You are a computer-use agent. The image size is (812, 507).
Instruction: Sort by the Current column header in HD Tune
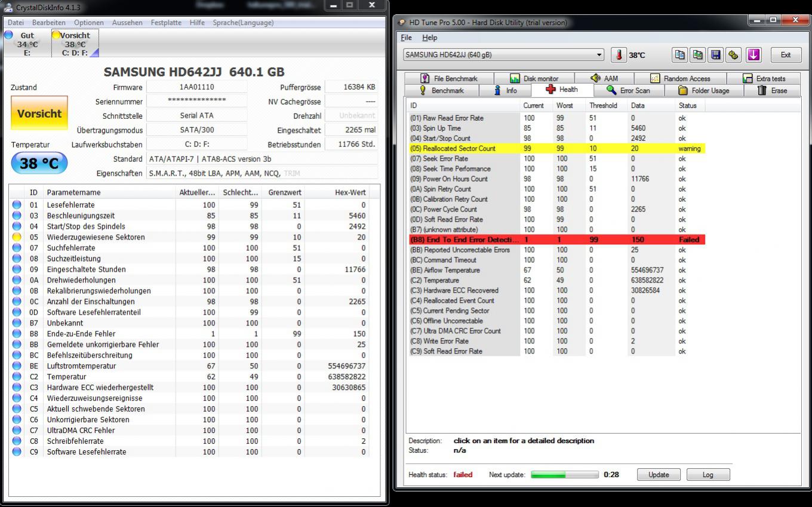pyautogui.click(x=536, y=105)
